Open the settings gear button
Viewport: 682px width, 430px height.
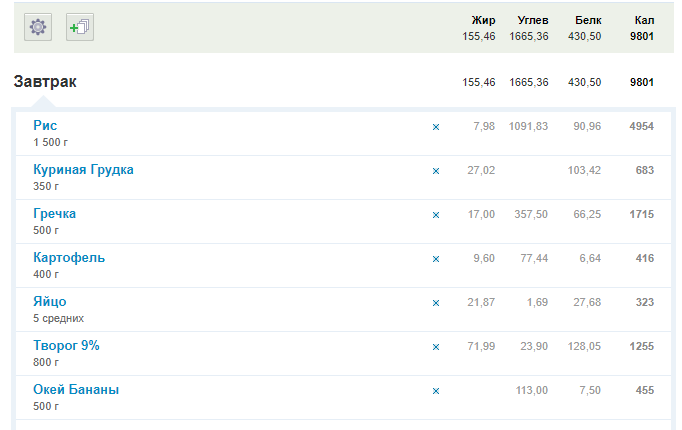click(x=38, y=27)
